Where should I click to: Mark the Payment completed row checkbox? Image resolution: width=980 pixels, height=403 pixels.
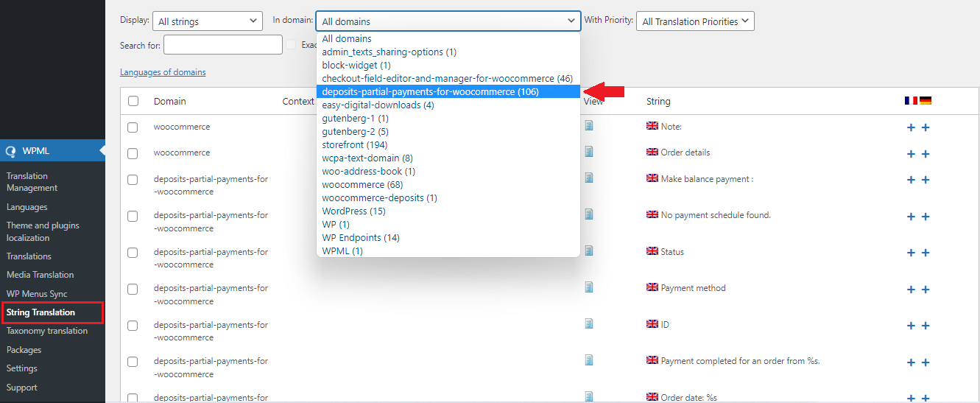tap(133, 362)
